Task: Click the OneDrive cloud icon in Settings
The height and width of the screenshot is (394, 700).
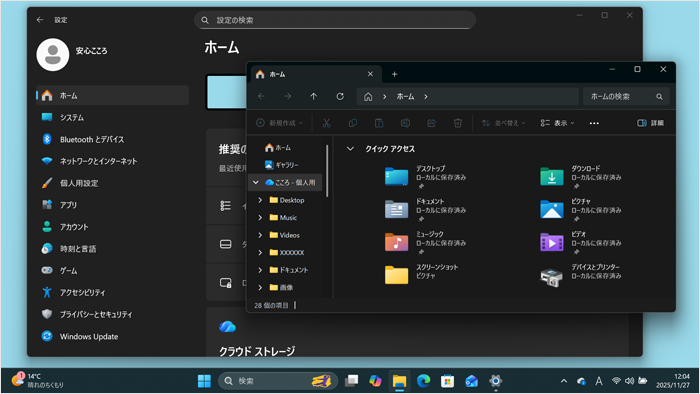Action: [x=227, y=327]
